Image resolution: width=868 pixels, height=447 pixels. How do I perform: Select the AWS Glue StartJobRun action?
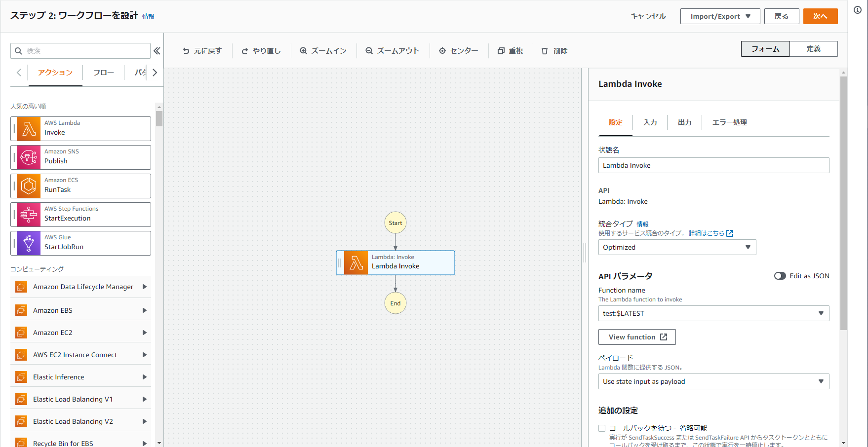80,243
